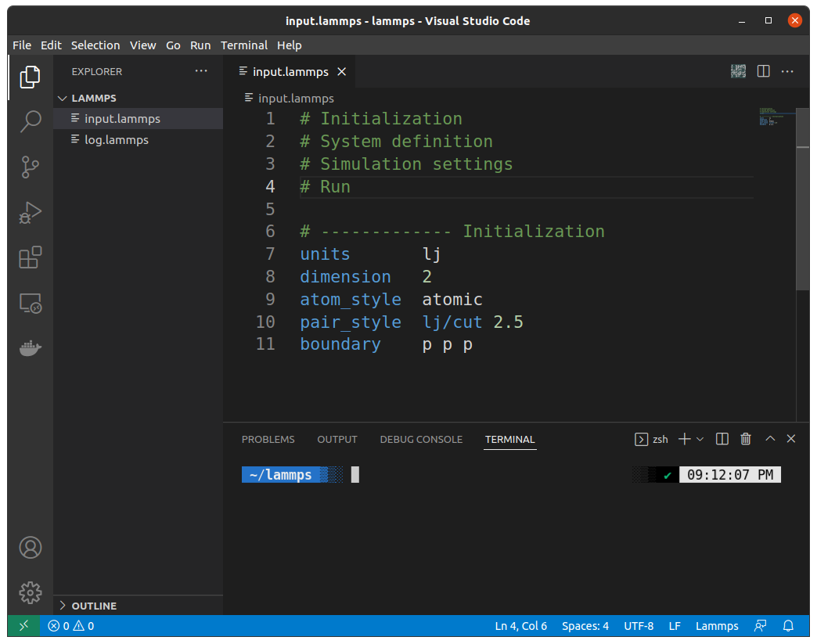Click the 'dimension' keyword on line 8

[345, 277]
